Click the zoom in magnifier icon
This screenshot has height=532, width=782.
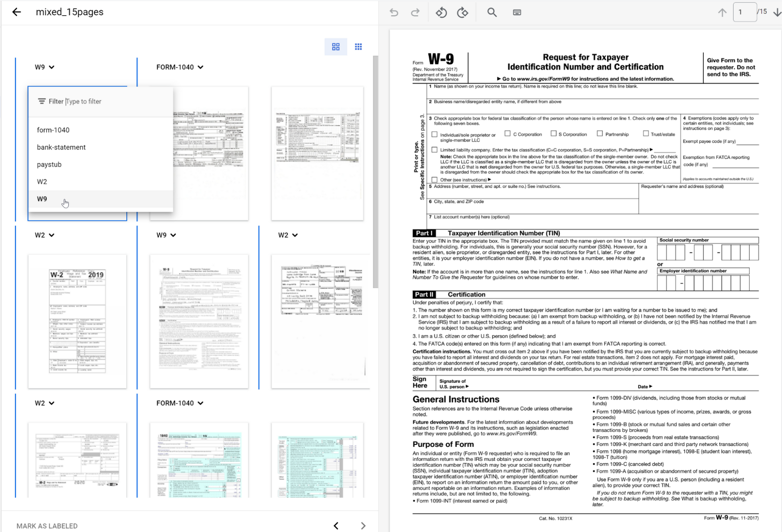(491, 13)
